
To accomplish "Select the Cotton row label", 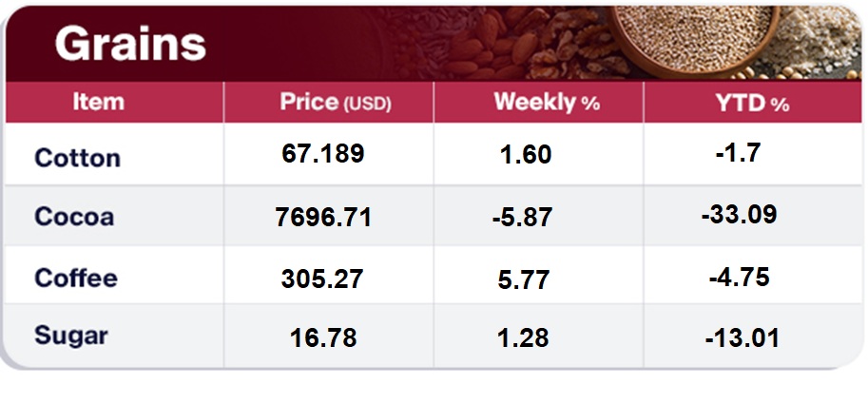I will coord(77,157).
